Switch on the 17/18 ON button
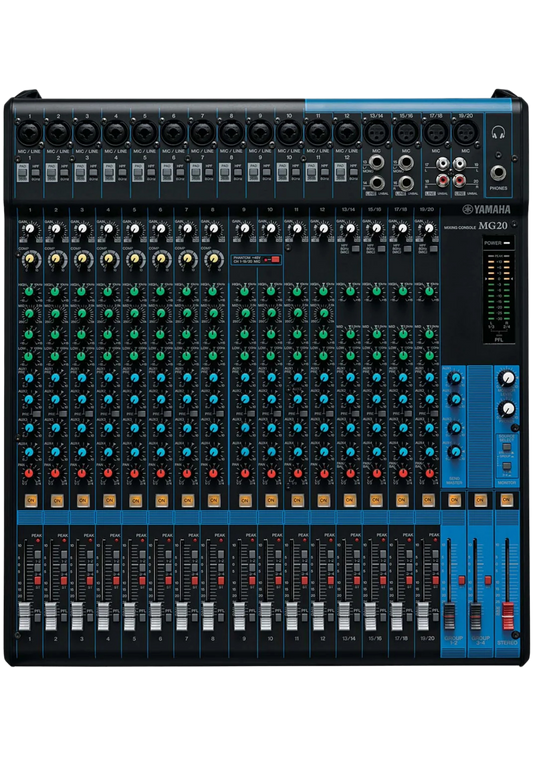The image size is (533, 759). pyautogui.click(x=402, y=500)
